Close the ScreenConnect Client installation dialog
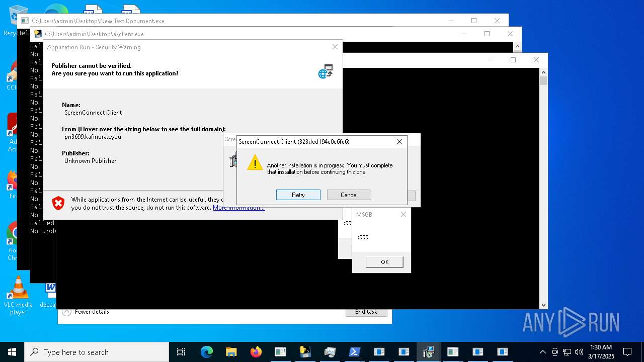644x362 pixels. click(x=399, y=142)
